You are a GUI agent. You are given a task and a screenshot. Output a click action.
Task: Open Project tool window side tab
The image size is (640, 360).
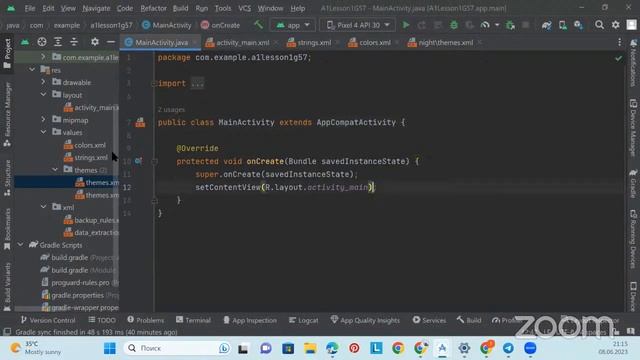point(7,54)
